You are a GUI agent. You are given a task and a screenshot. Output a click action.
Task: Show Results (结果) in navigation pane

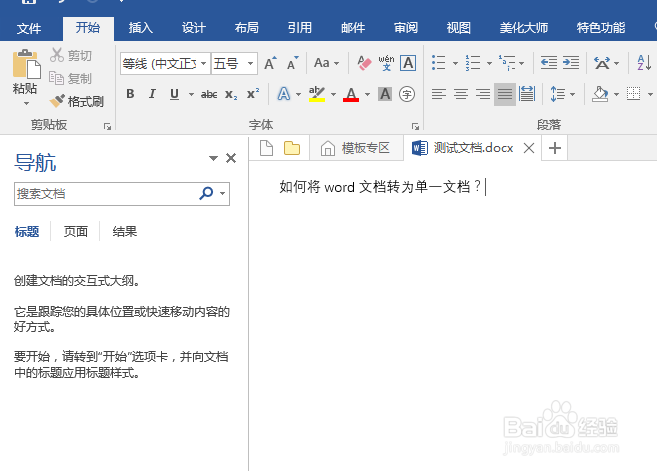[124, 231]
